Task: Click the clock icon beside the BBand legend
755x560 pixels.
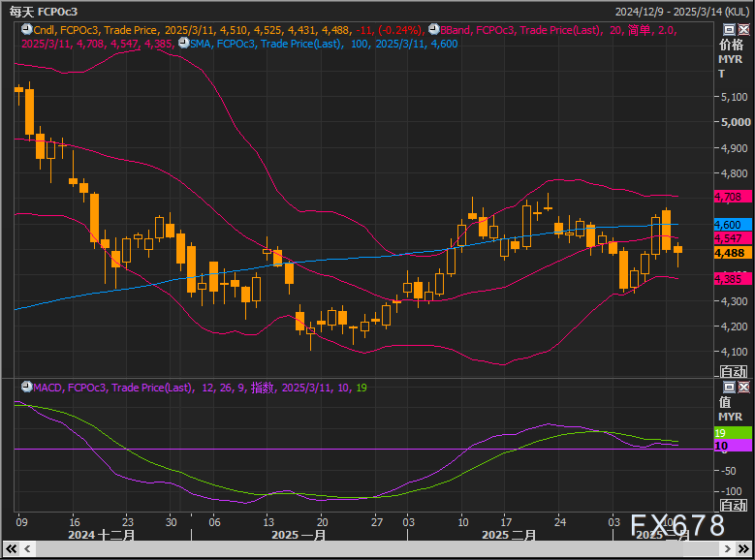Action: point(432,30)
